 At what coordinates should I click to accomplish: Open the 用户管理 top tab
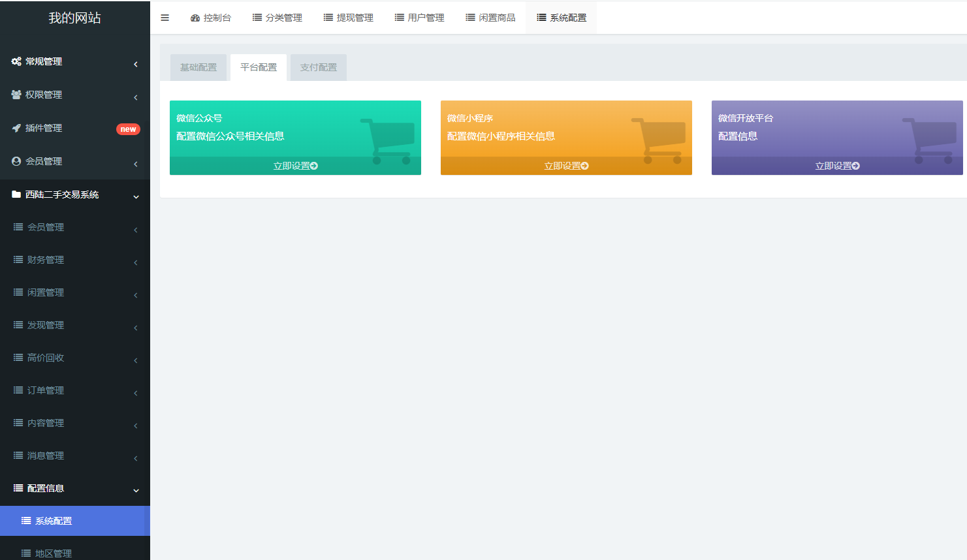point(420,18)
